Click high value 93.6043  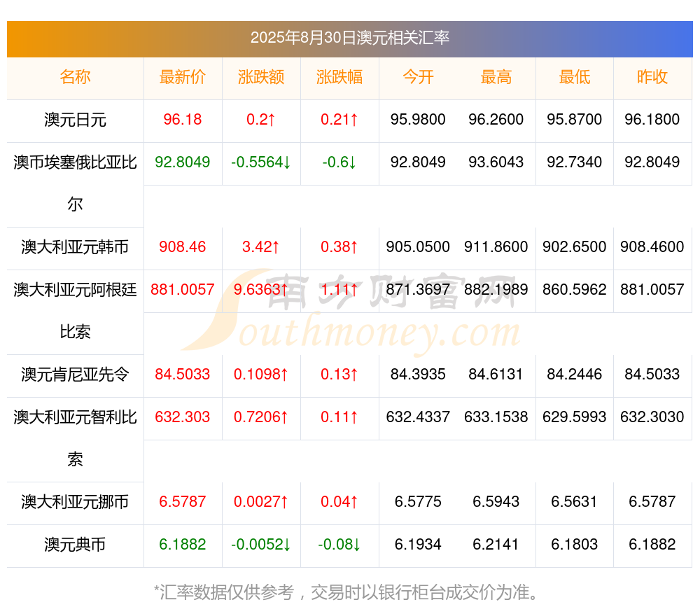(496, 162)
